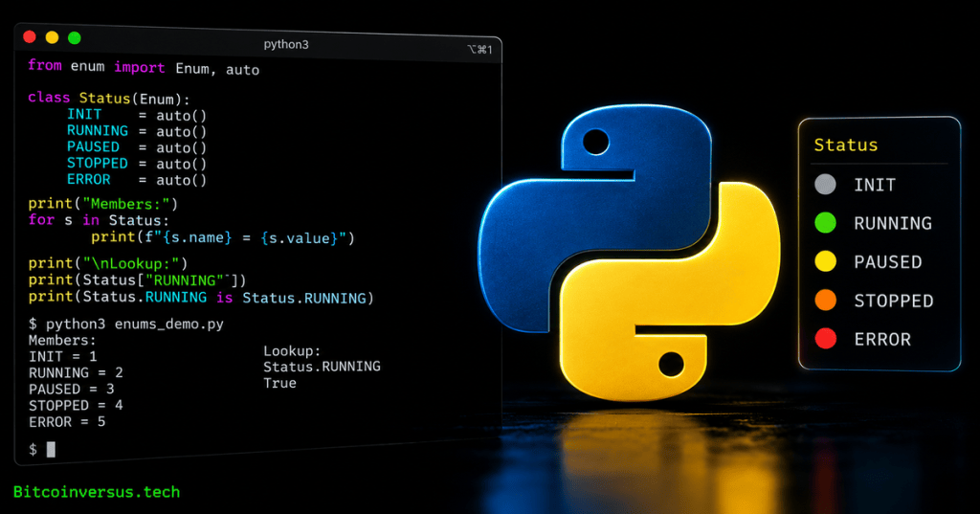Click the '$ python3 enums_demo.py' command line
Viewport: 980px width, 514px height.
click(x=126, y=324)
